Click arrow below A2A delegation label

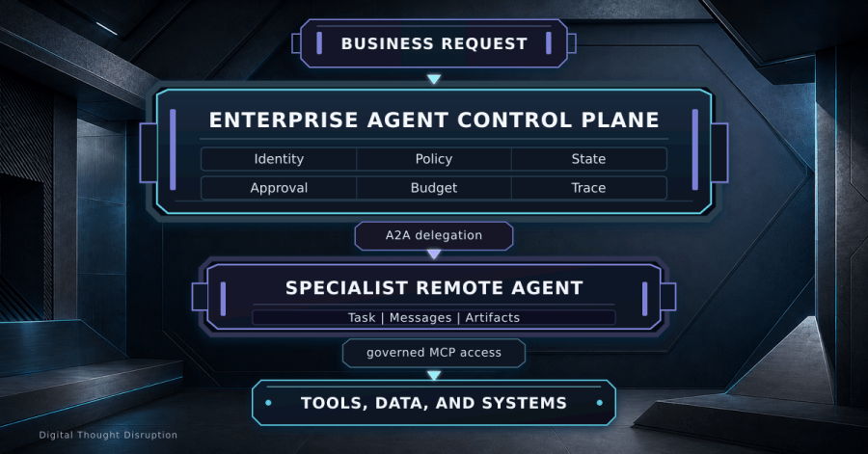[x=434, y=254]
